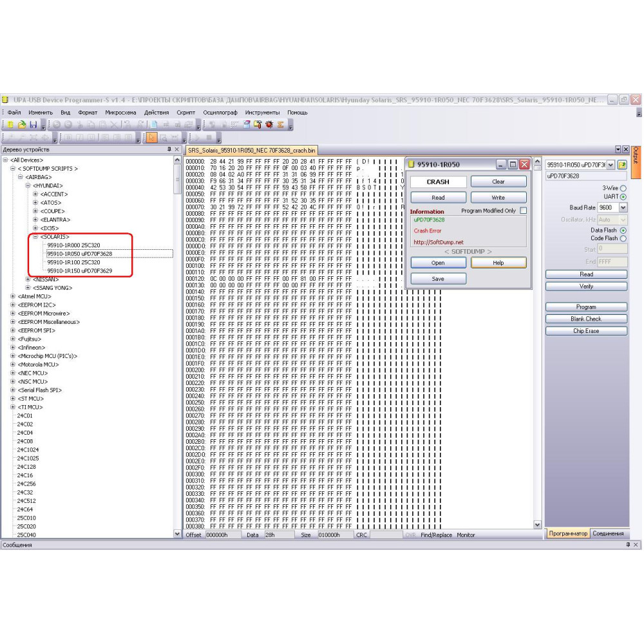Pin the Сообщения panel
This screenshot has width=644, height=644.
pyautogui.click(x=628, y=545)
